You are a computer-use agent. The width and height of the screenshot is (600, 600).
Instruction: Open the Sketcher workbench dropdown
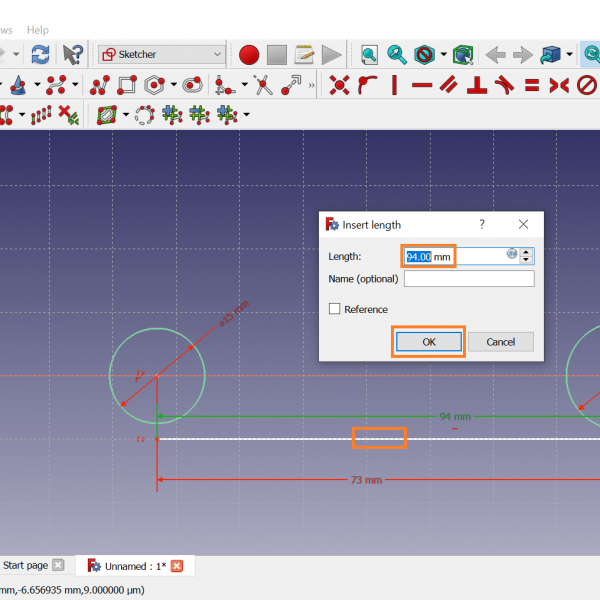[162, 54]
